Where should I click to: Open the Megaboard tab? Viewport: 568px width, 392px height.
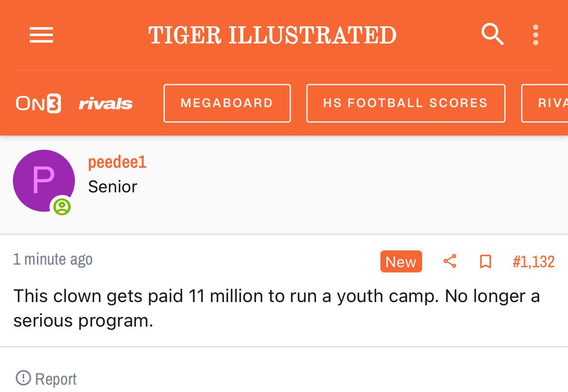click(x=227, y=103)
